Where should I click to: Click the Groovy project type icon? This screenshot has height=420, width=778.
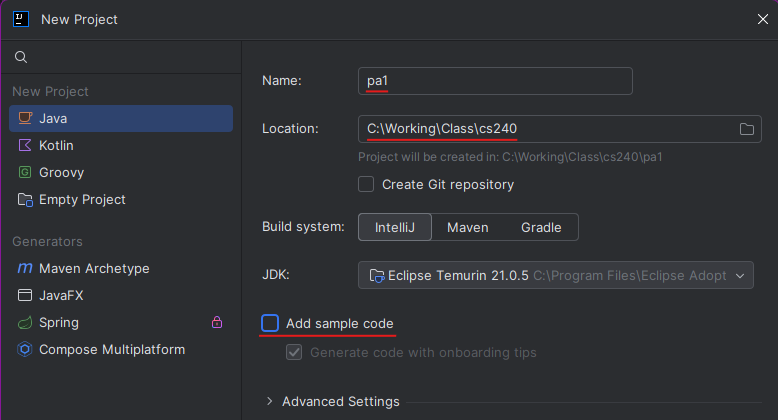pyautogui.click(x=25, y=172)
